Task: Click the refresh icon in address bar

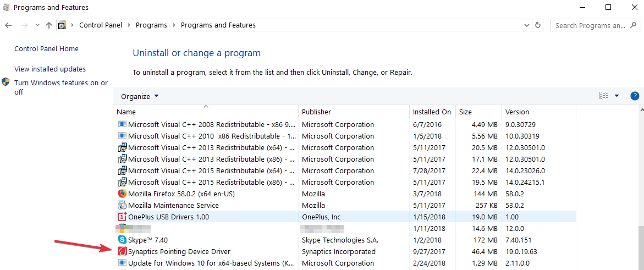Action: click(538, 25)
